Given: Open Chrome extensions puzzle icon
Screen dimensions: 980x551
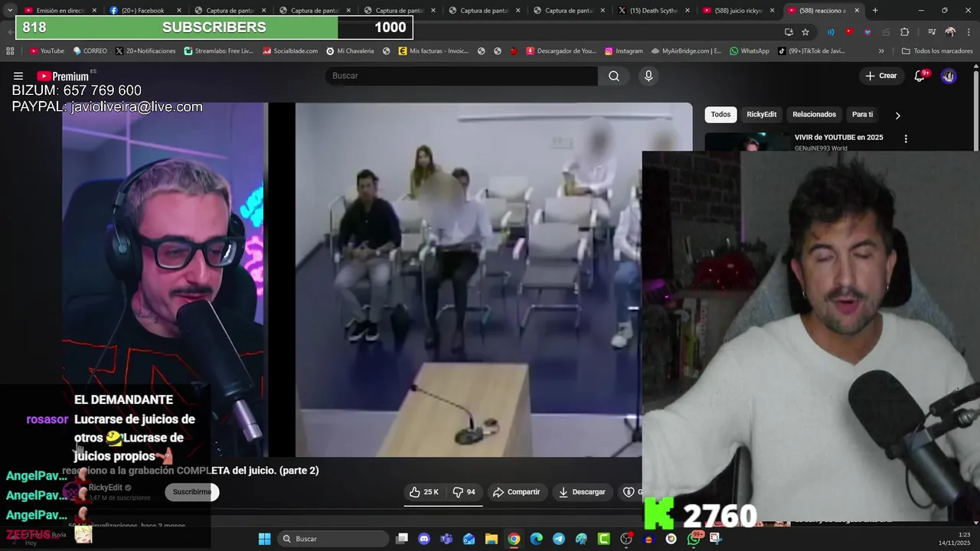Looking at the screenshot, I should [x=905, y=32].
